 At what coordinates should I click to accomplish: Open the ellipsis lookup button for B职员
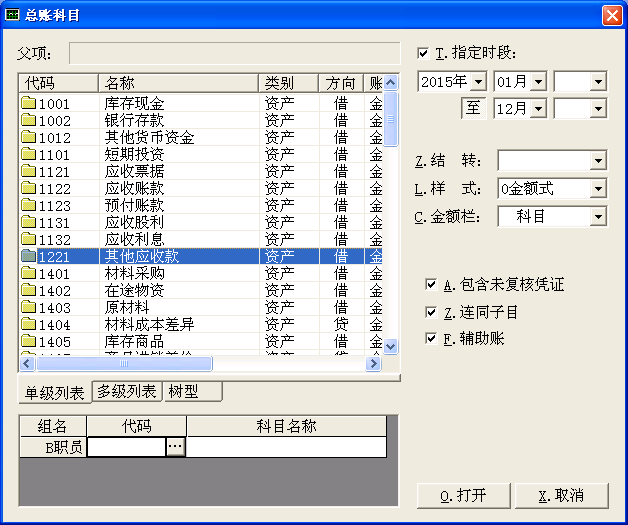[x=175, y=447]
